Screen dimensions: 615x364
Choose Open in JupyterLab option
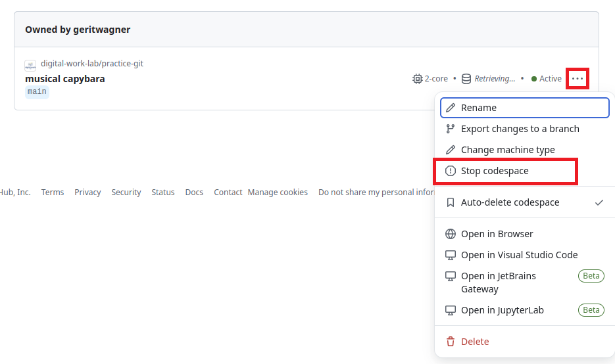pos(502,310)
